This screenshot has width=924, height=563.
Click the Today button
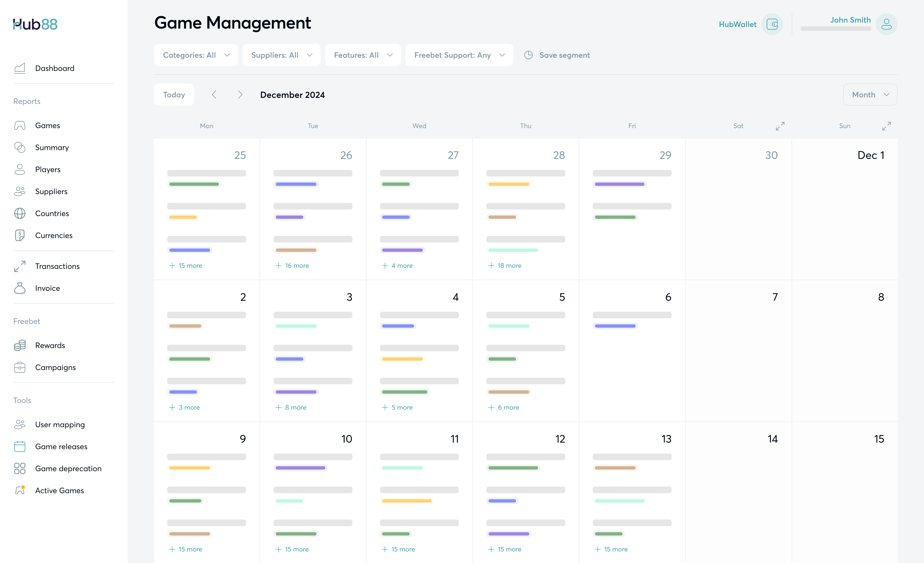[174, 95]
